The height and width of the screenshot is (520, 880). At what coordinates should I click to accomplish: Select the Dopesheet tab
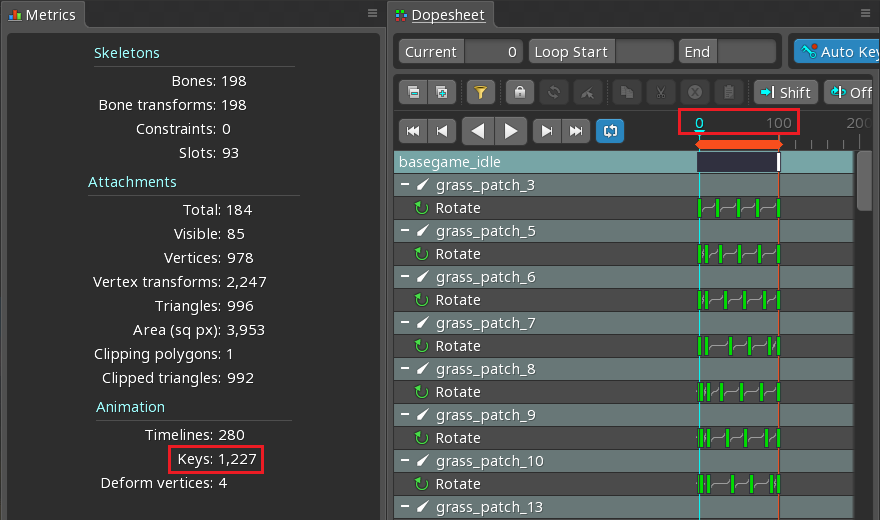pos(447,15)
